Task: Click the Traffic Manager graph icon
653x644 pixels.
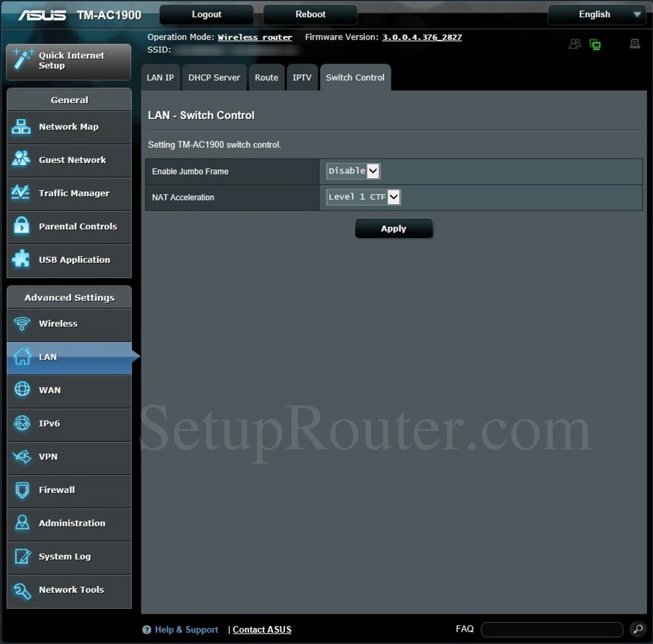Action: click(x=20, y=192)
